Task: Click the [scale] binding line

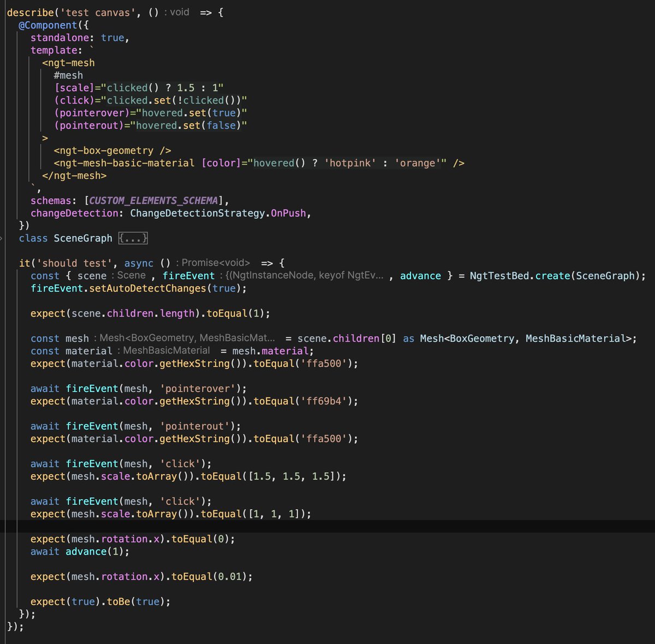Action: [x=139, y=88]
